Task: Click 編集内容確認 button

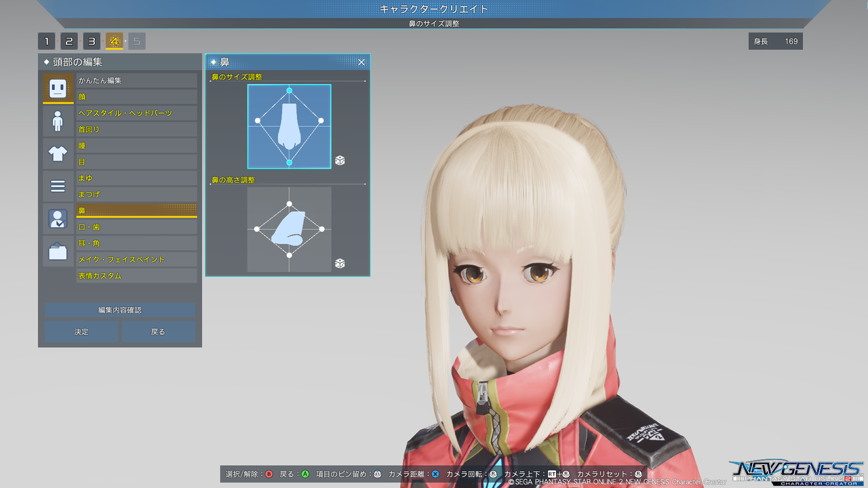Action: (120, 310)
